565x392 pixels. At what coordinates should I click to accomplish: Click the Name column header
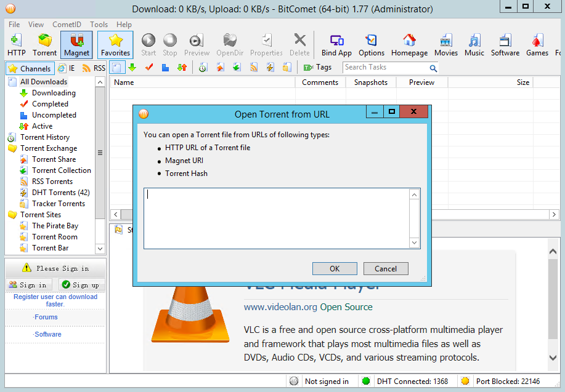click(202, 82)
